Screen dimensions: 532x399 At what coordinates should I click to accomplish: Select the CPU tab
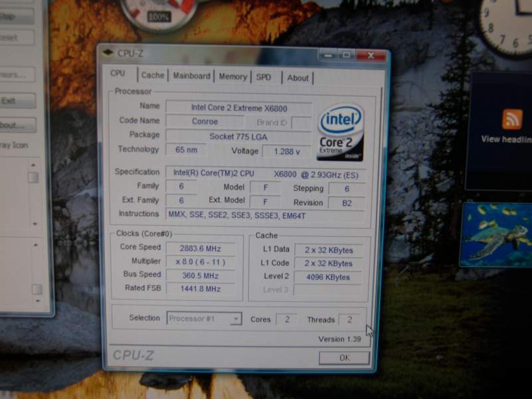pos(118,73)
